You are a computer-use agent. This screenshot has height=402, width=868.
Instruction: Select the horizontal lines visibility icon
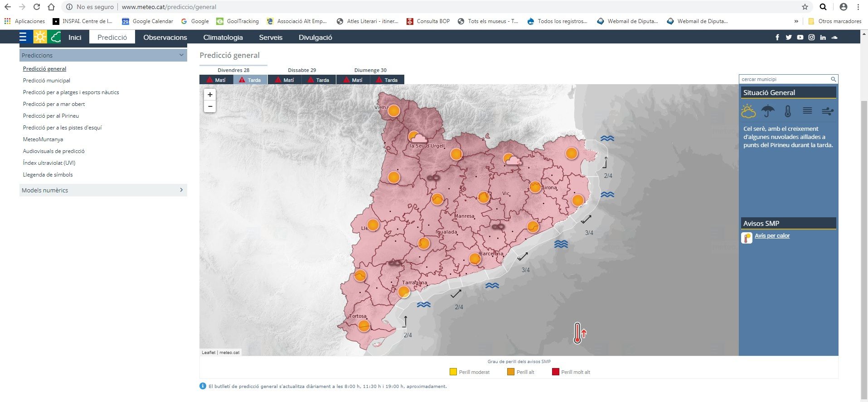[x=807, y=110]
